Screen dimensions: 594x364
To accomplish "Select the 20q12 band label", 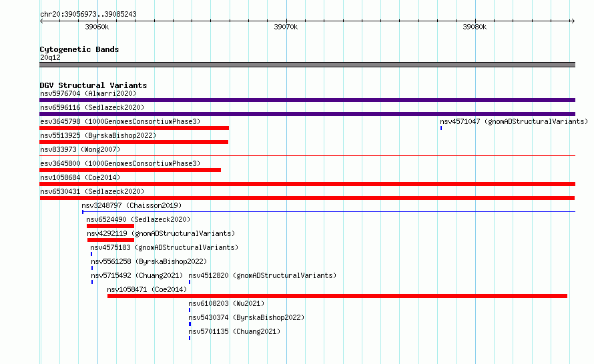I will (50, 57).
